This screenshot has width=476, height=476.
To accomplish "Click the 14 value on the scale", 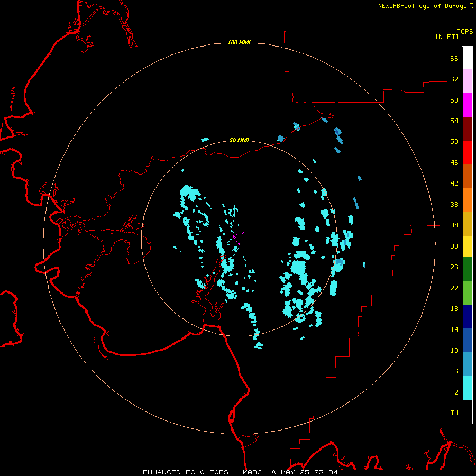I will [x=454, y=329].
